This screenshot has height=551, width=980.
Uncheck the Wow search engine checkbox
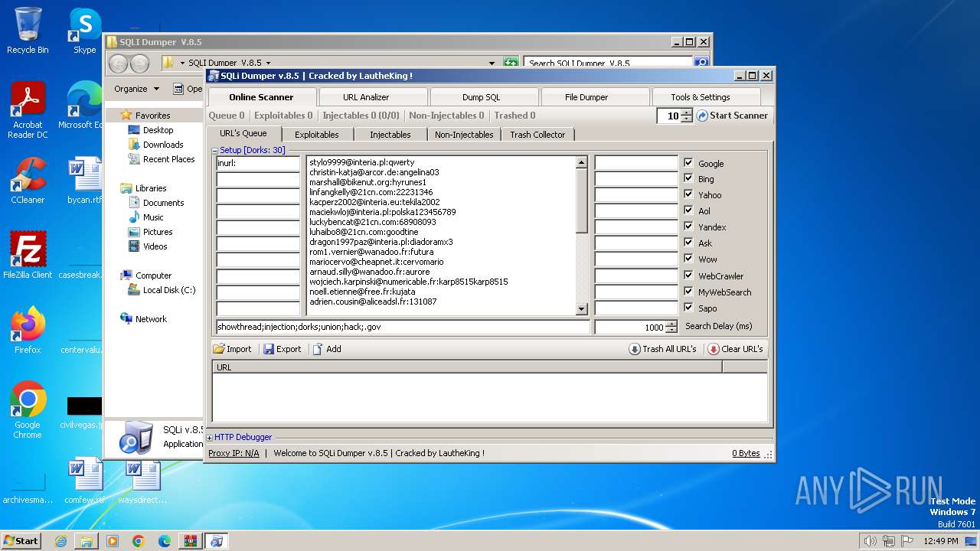688,259
